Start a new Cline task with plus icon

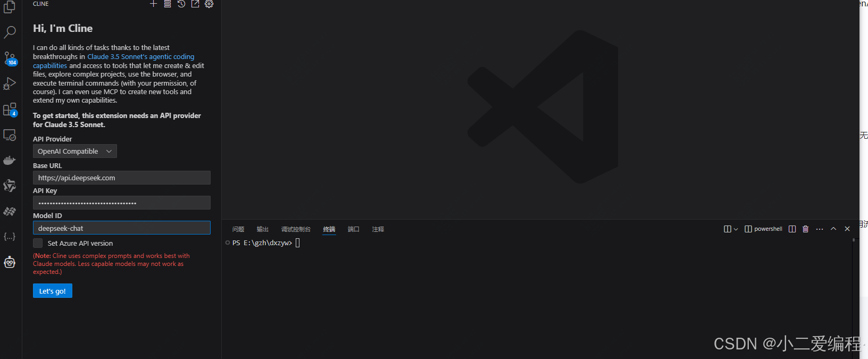point(154,4)
